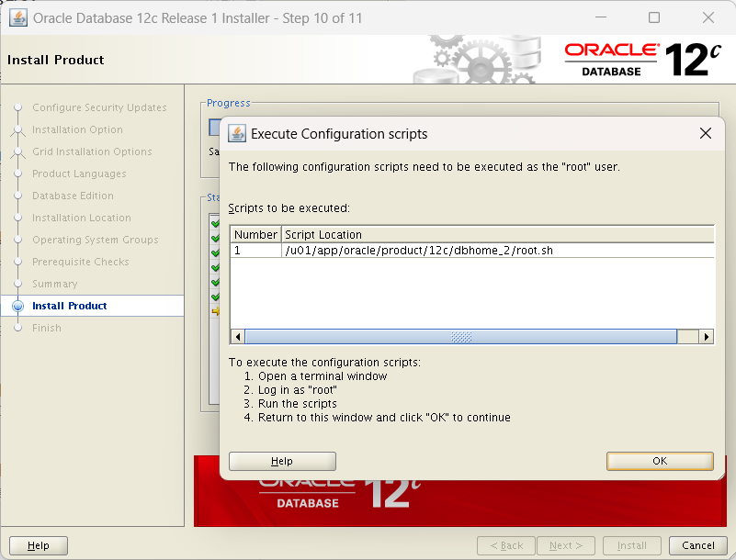Select the Install Product step

(70, 306)
